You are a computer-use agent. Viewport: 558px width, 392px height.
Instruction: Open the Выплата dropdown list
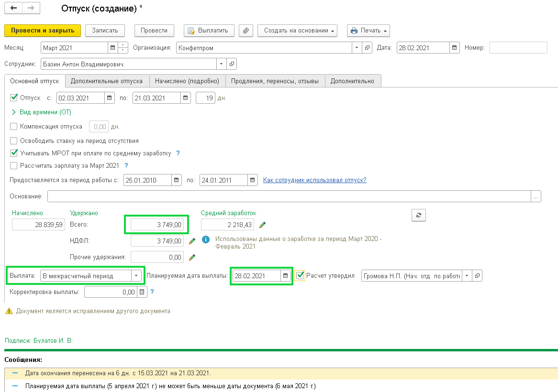pyautogui.click(x=136, y=276)
